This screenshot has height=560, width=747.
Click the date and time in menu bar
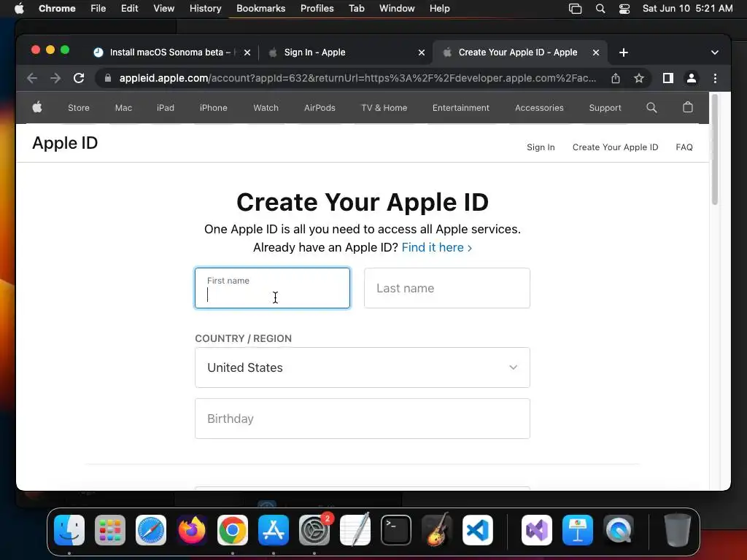pos(687,9)
